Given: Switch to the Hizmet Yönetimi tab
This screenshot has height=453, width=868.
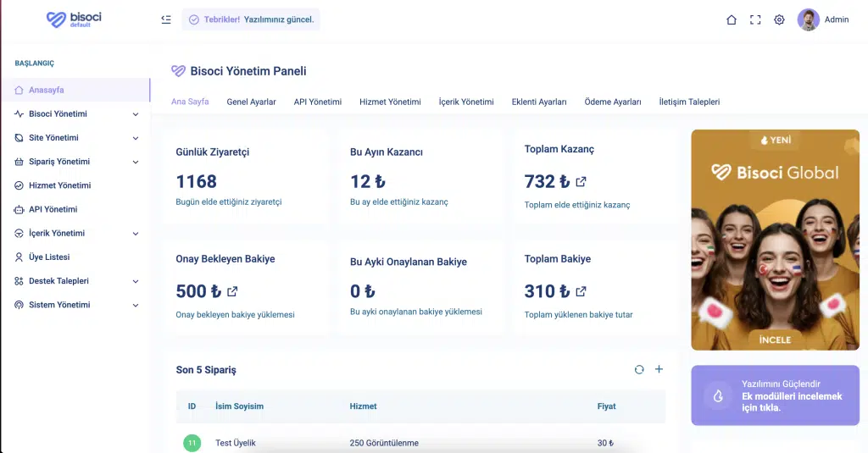Looking at the screenshot, I should [390, 102].
